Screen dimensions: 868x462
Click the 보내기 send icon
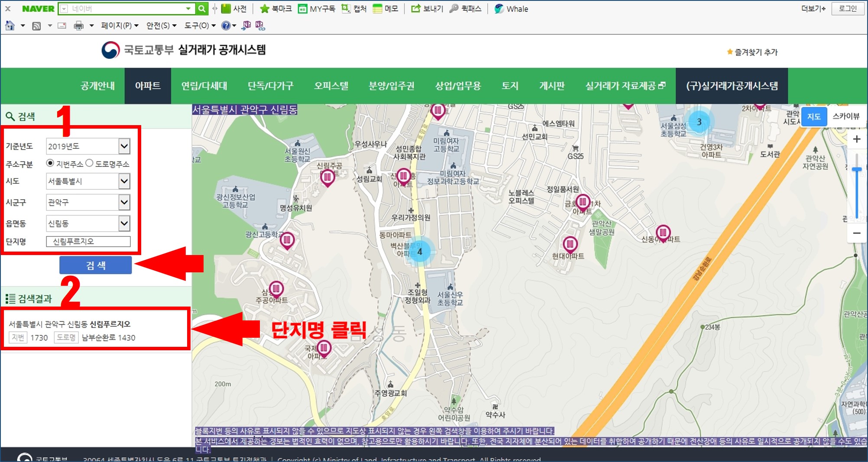coord(427,9)
